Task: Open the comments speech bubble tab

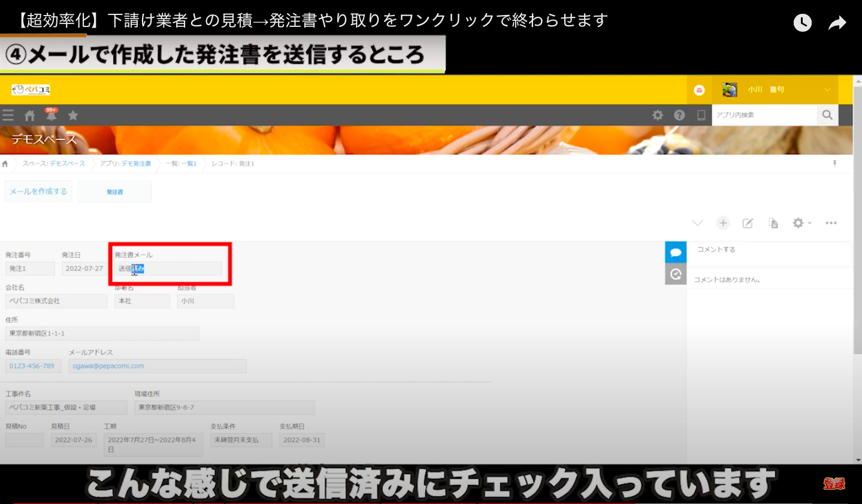Action: tap(676, 252)
